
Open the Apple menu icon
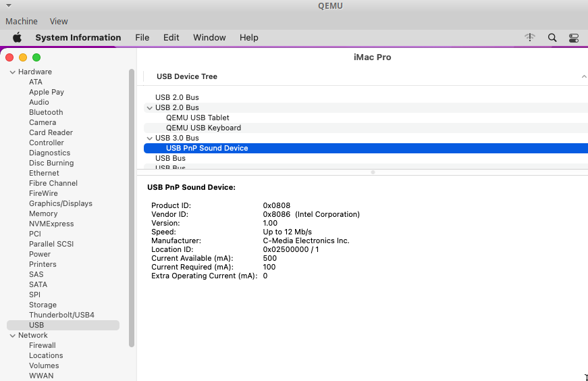(x=18, y=38)
